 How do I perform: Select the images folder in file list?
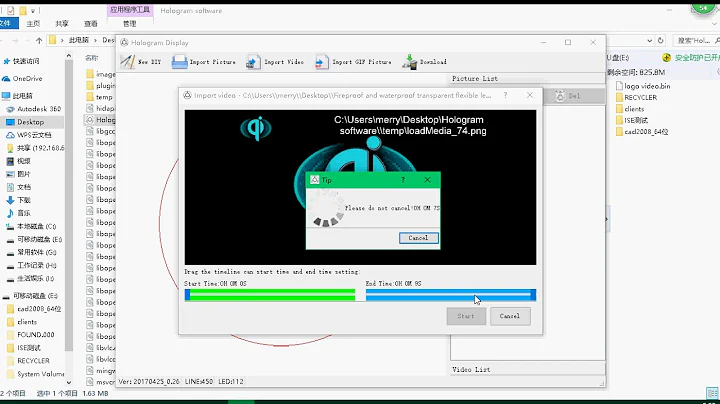pyautogui.click(x=105, y=74)
